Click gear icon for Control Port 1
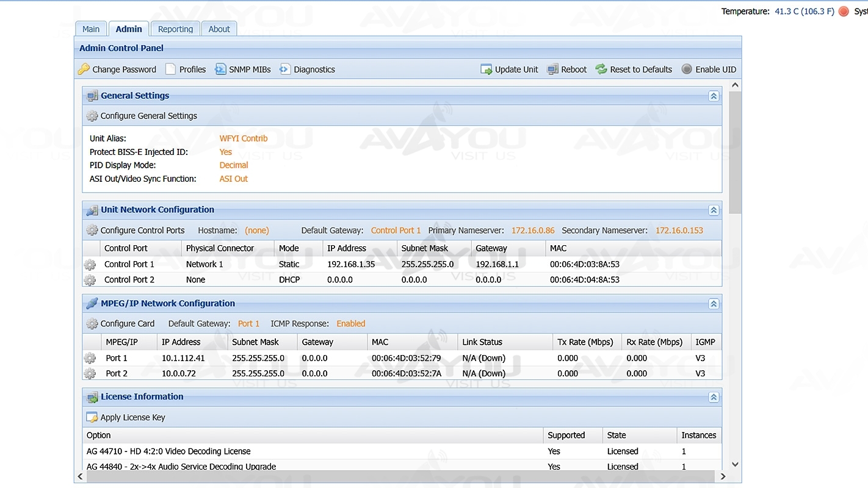The height and width of the screenshot is (488, 868). (90, 265)
